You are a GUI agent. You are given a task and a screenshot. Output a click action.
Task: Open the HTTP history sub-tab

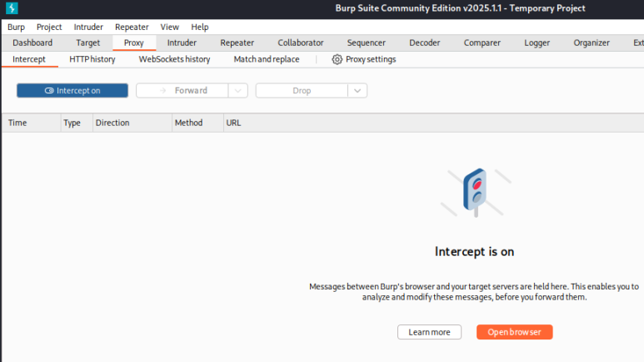click(92, 59)
